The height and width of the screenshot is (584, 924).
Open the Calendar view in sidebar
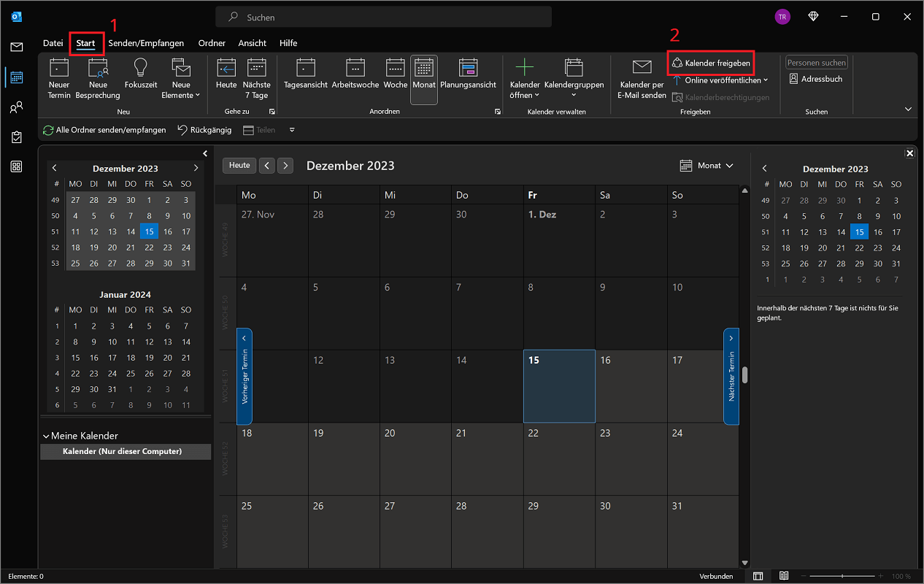(16, 77)
